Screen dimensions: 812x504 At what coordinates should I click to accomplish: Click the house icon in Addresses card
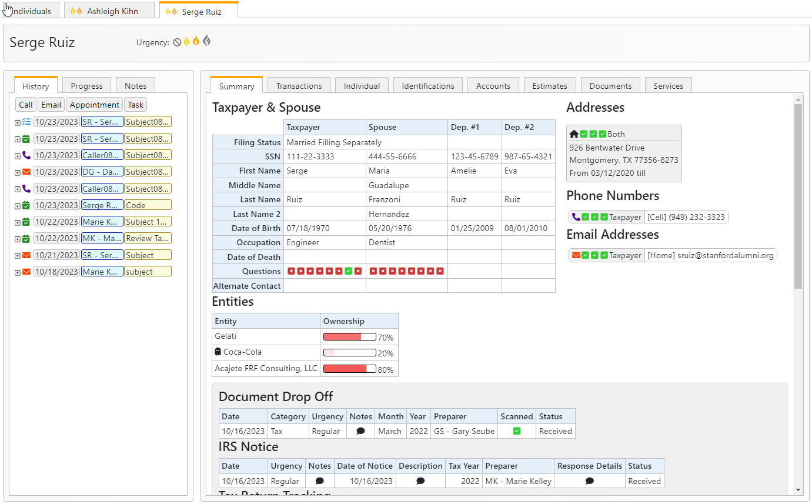[574, 134]
